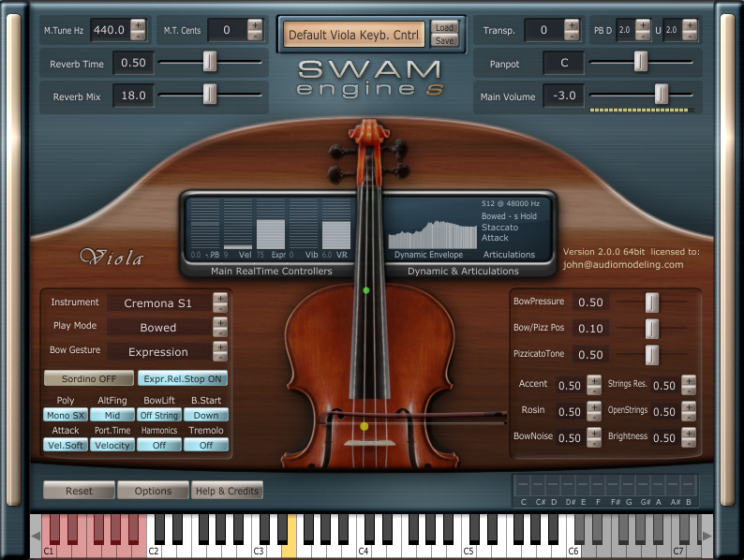Viewport: 744px width, 560px height.
Task: Click the A# microtuning slot
Action: click(673, 485)
